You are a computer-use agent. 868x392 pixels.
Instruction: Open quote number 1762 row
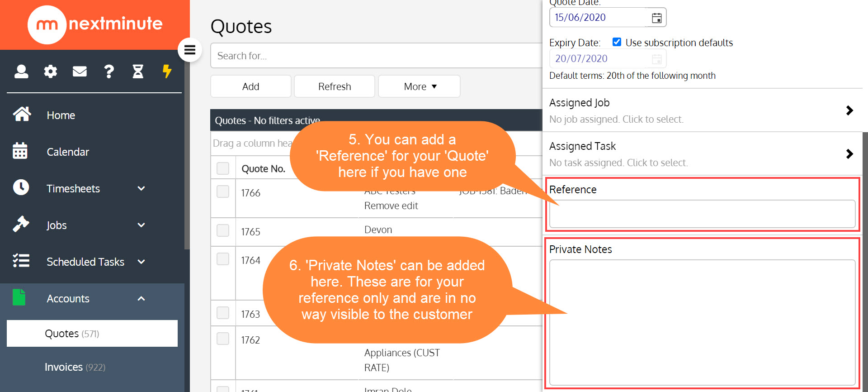click(x=251, y=340)
